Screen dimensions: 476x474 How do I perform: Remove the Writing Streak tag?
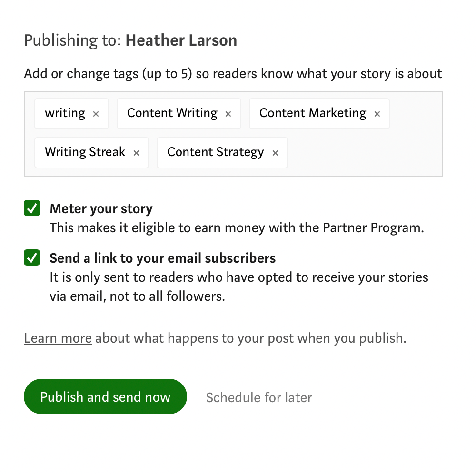[x=136, y=153]
